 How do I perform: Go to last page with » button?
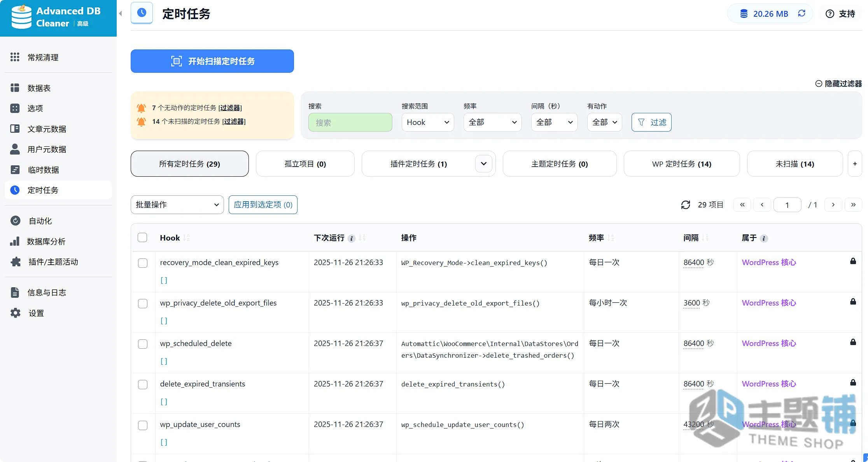(853, 205)
